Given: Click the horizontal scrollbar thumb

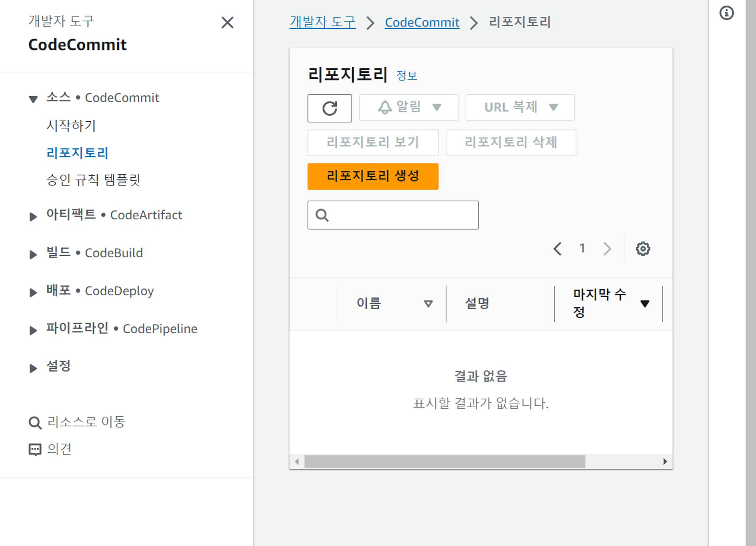Looking at the screenshot, I should point(445,462).
